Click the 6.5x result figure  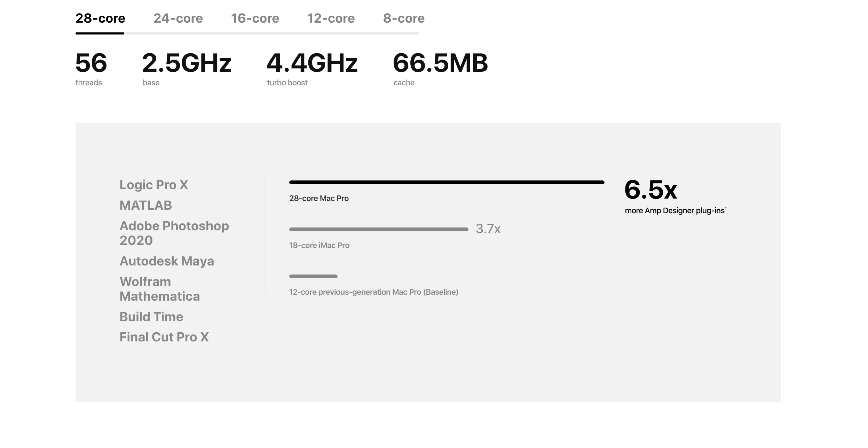point(650,190)
